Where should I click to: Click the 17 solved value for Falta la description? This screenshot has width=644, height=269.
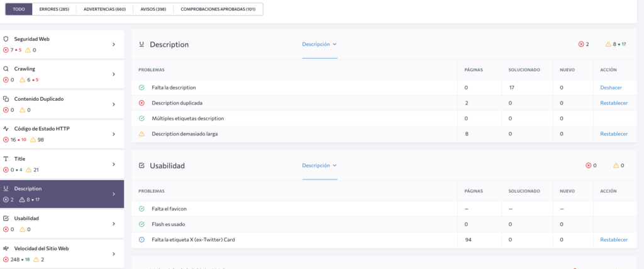pyautogui.click(x=511, y=88)
